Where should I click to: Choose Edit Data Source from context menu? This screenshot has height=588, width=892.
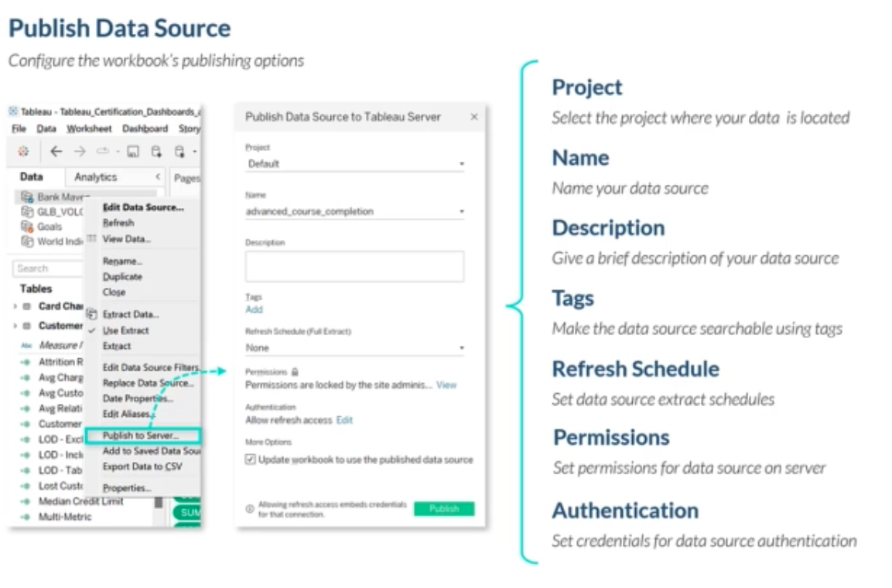pos(143,207)
